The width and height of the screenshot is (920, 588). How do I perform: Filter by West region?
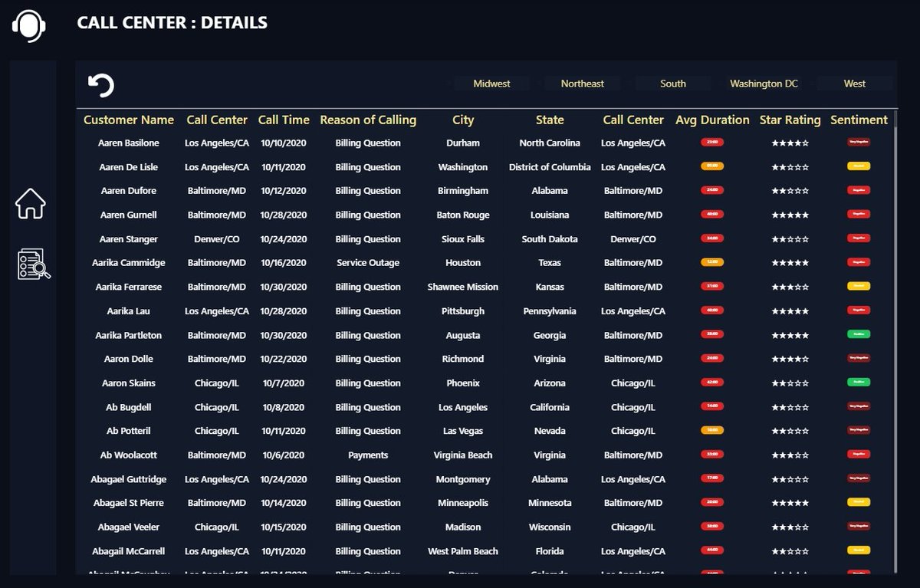pos(854,84)
